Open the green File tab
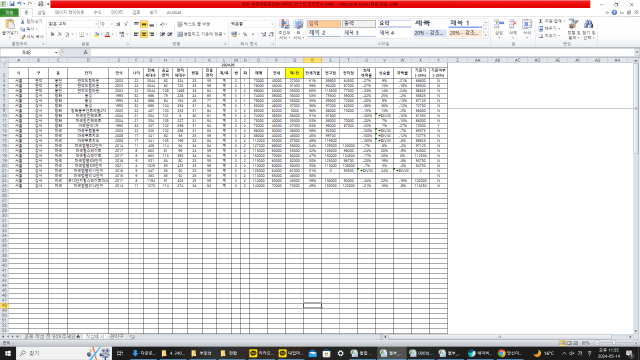The height and width of the screenshot is (360, 640). (9, 13)
